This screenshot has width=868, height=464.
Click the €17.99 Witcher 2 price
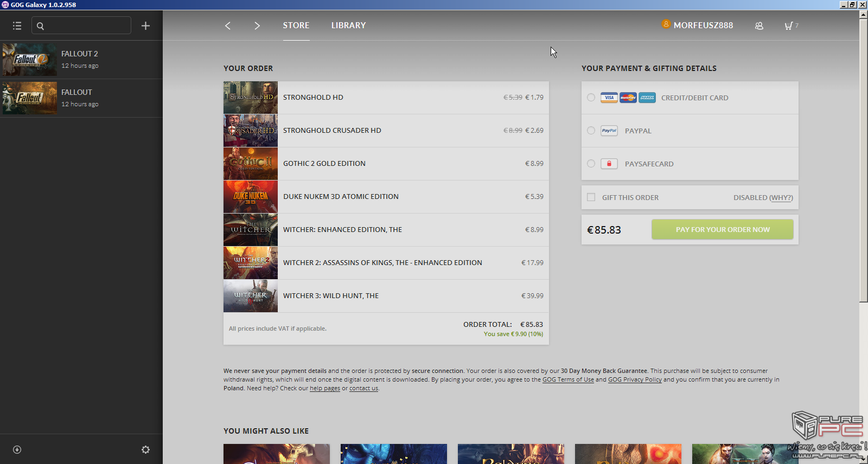532,263
